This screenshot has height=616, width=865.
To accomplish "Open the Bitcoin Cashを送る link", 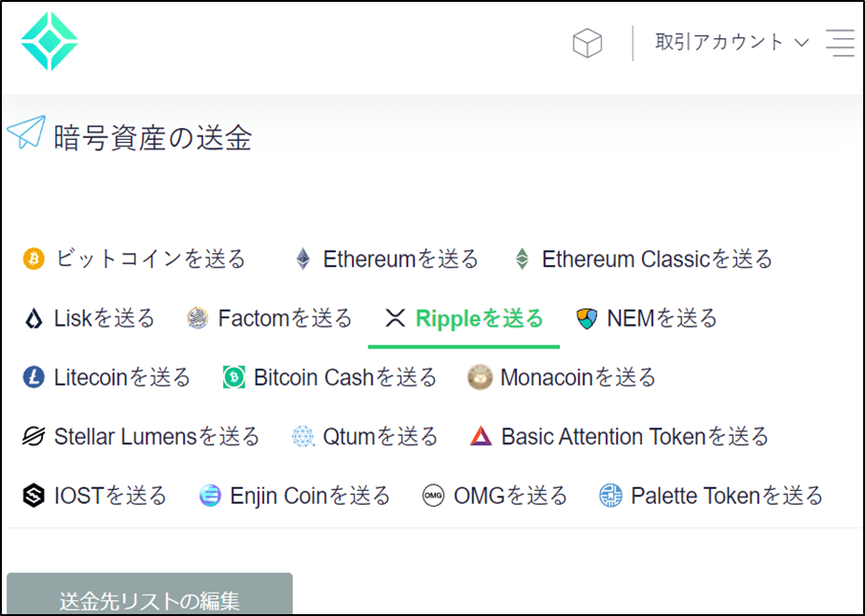I will (329, 378).
